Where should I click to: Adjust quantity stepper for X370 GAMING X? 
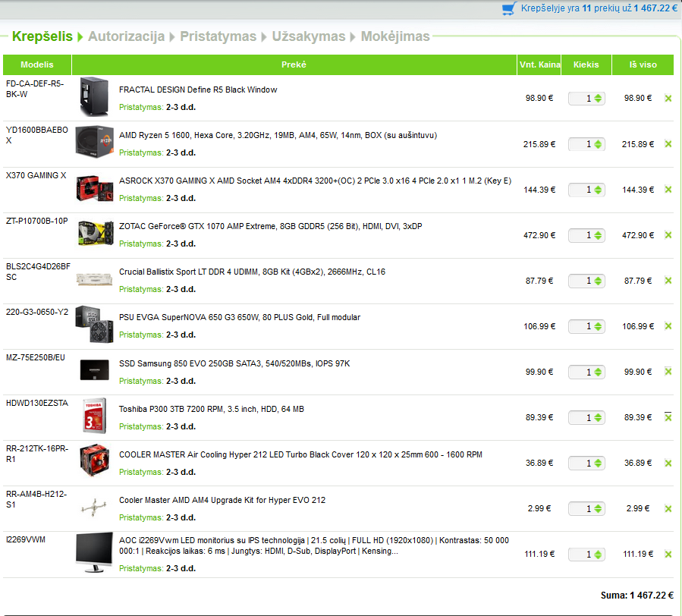598,190
